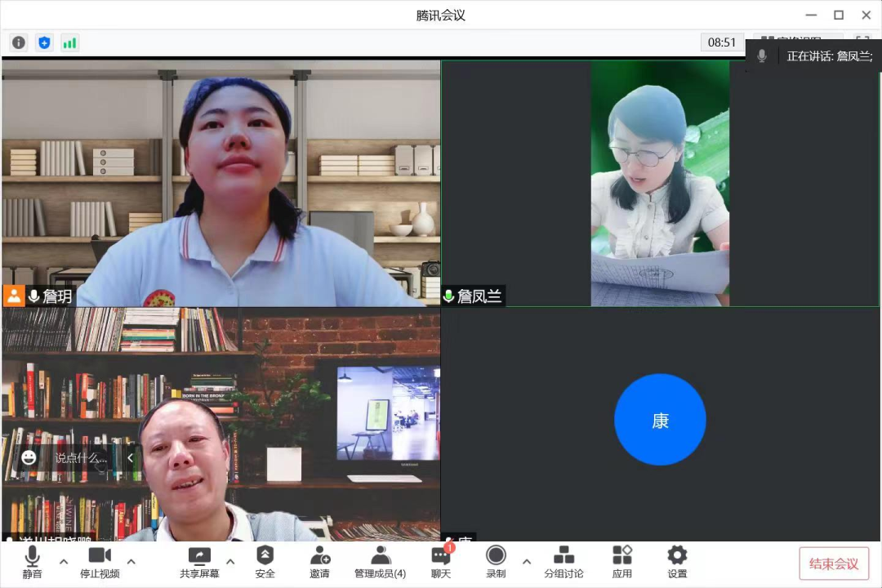This screenshot has width=882, height=588.
Task: Start 共享屏幕 screen sharing
Action: 200,562
